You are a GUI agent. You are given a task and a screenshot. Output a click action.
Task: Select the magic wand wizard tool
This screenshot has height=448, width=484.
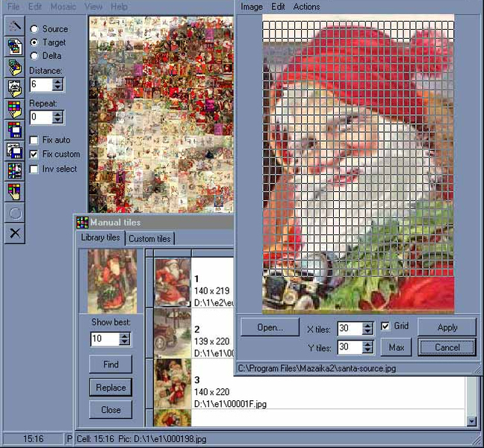(x=14, y=26)
